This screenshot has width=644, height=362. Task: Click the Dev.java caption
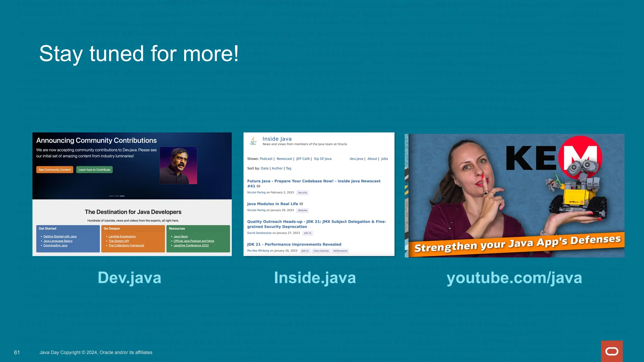click(129, 278)
